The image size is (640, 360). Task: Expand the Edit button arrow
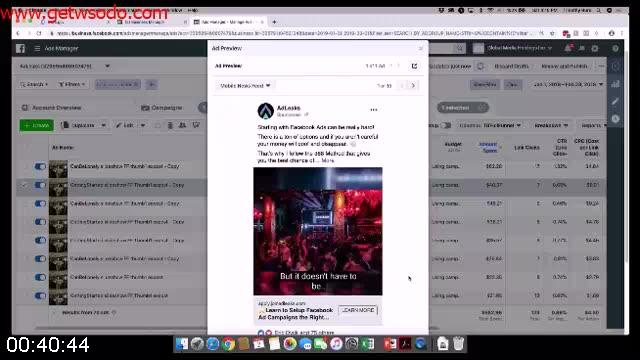pos(142,125)
